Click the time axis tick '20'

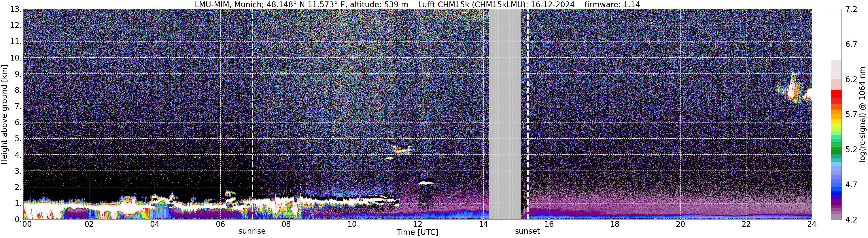click(x=680, y=224)
